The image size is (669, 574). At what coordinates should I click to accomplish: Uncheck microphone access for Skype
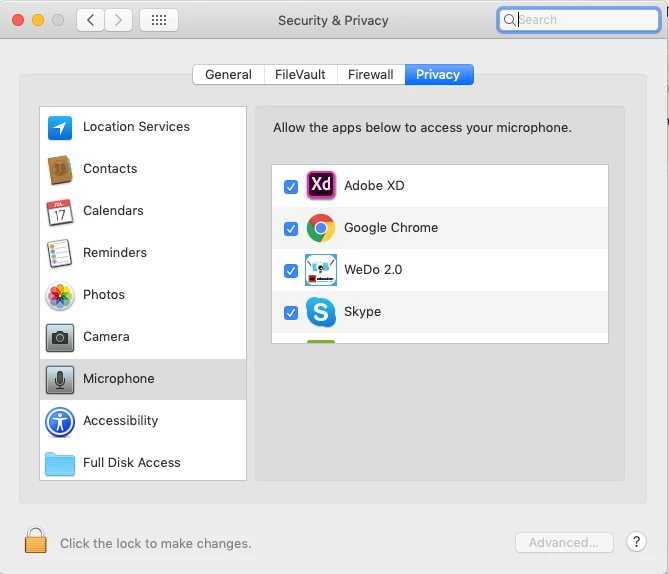[291, 313]
